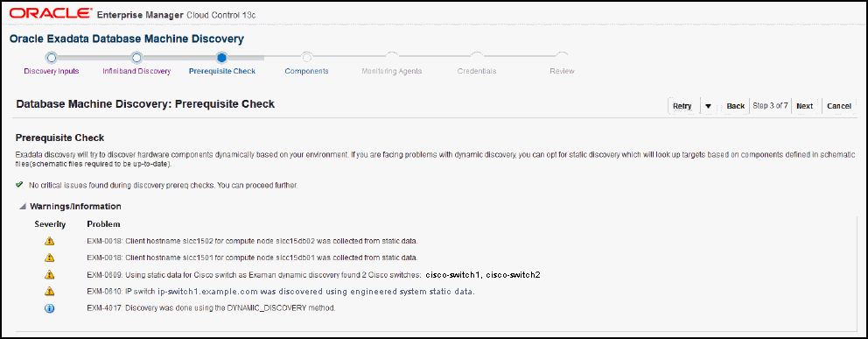Collapse the Warnings/Information section

(x=23, y=207)
